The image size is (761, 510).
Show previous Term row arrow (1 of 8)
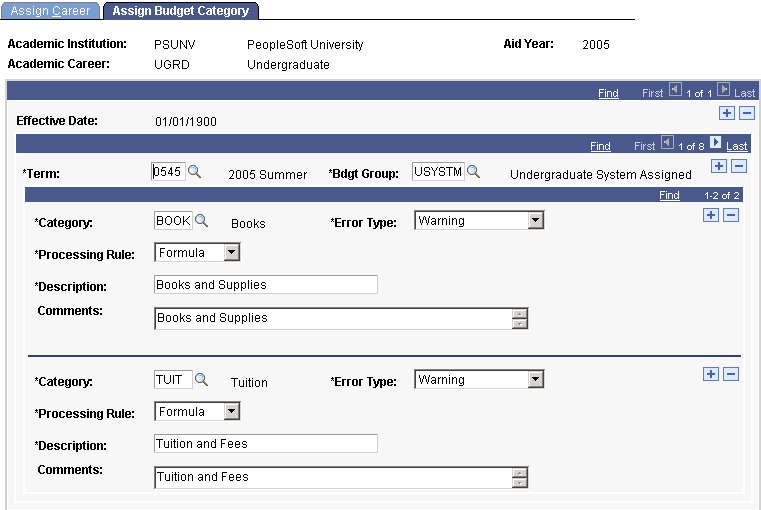coord(668,142)
